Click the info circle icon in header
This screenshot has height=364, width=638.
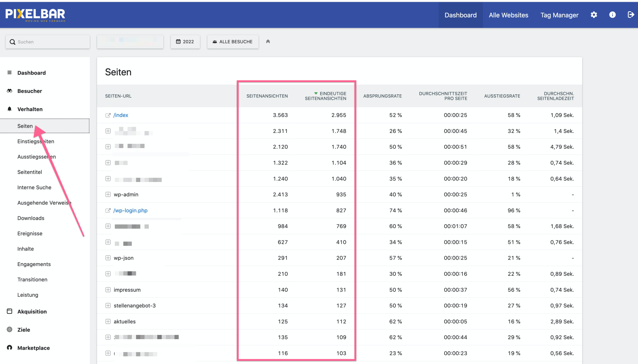click(x=612, y=15)
